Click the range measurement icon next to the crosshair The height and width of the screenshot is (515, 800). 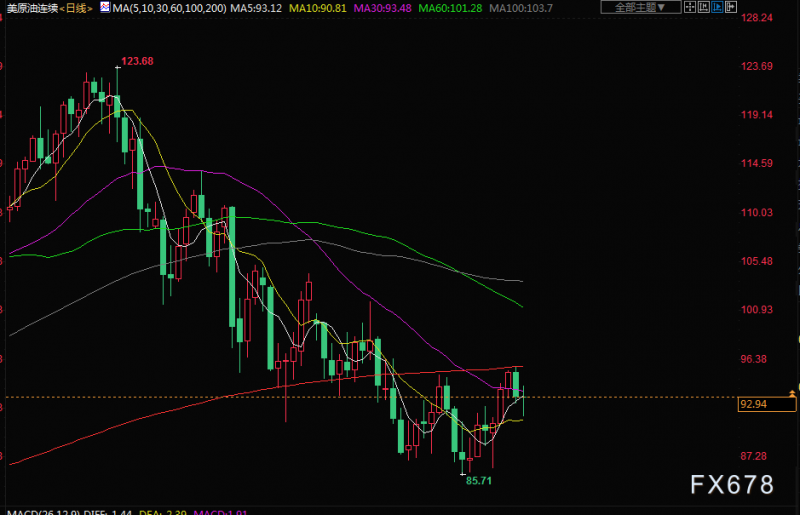[704, 7]
